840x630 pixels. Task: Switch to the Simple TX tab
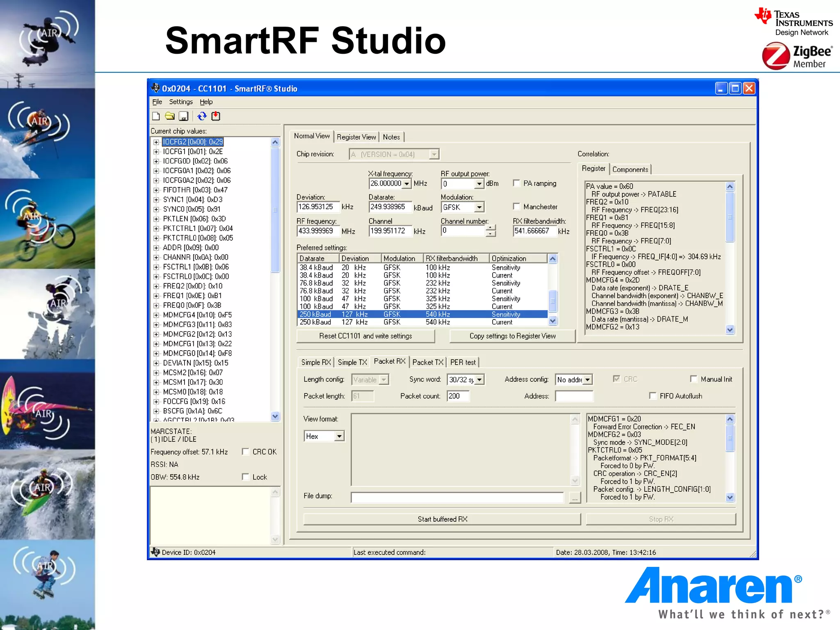point(352,362)
